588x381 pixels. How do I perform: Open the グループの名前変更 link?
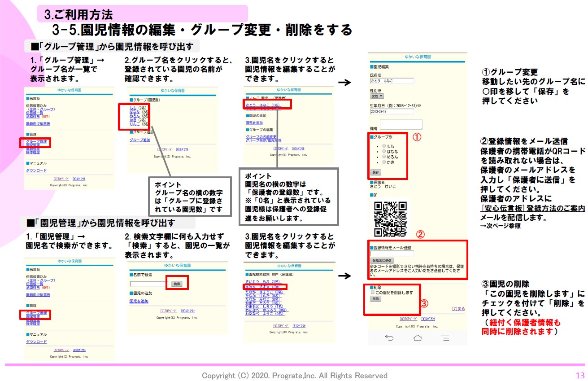coord(261,136)
